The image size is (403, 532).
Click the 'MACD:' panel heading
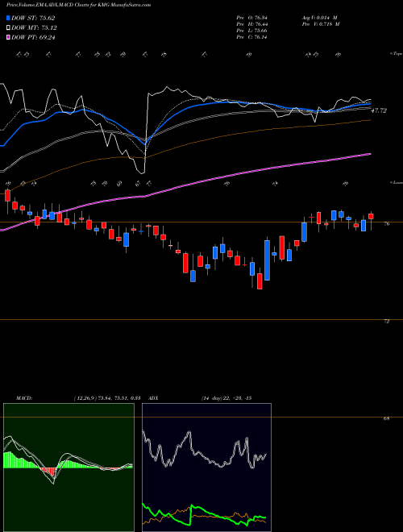pos(23,398)
